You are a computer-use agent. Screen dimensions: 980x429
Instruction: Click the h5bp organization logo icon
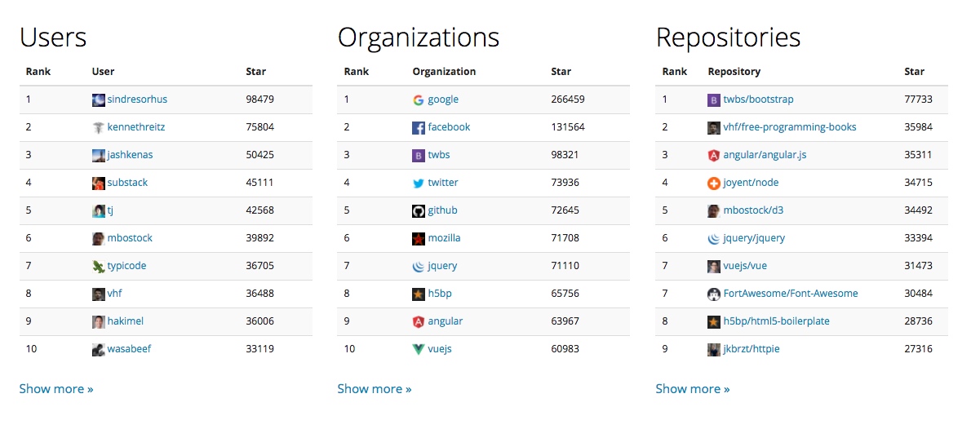pos(419,294)
